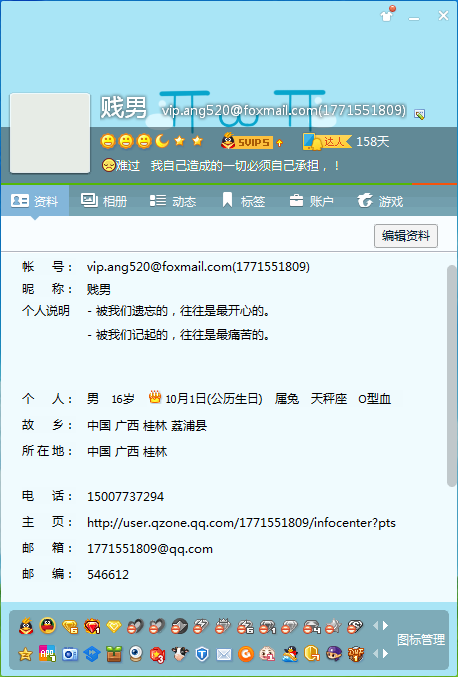458x677 pixels.
Task: Edit nickname remark pencil icon beside account
Action: [x=419, y=114]
